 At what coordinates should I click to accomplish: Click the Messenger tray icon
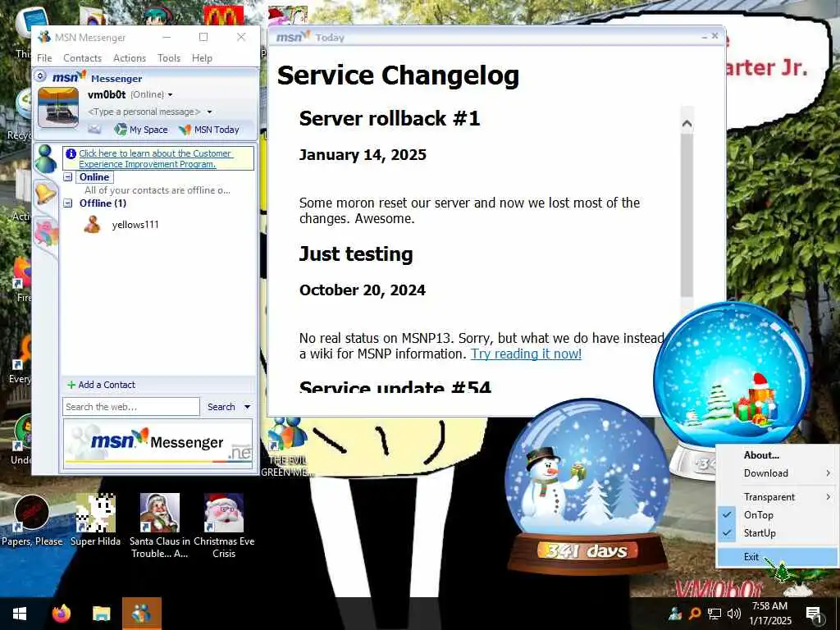[x=675, y=614]
